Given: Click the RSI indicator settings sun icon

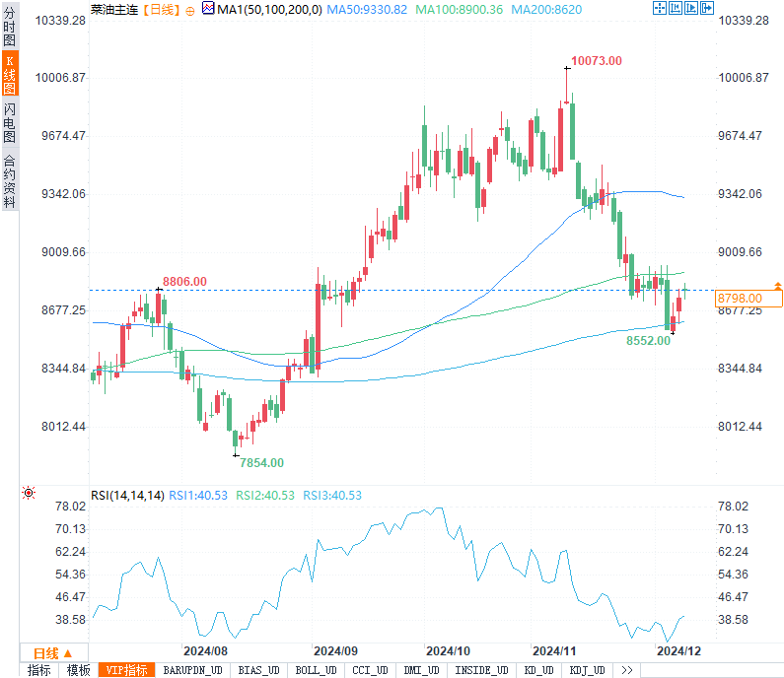Looking at the screenshot, I should click(29, 494).
